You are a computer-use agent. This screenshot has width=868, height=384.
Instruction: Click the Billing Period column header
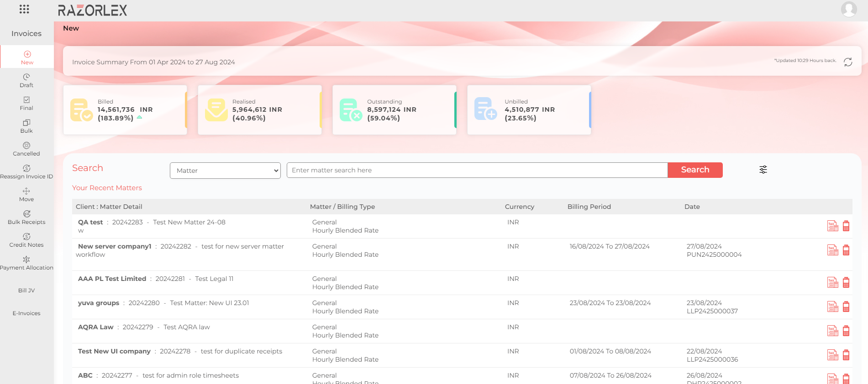[x=589, y=207]
